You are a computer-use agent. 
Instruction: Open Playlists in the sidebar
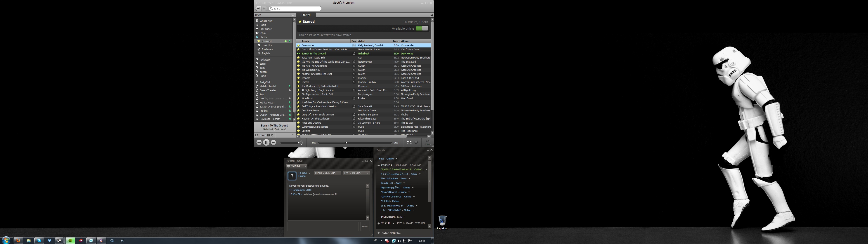point(266,53)
